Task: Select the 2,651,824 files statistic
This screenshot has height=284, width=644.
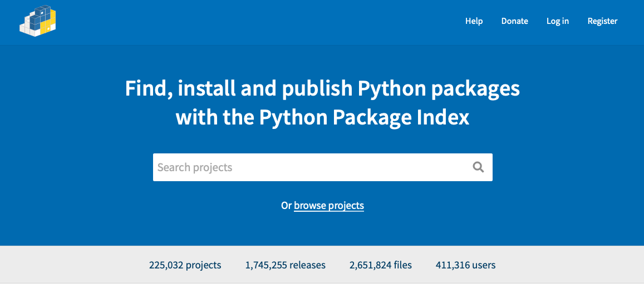Action: 381,265
